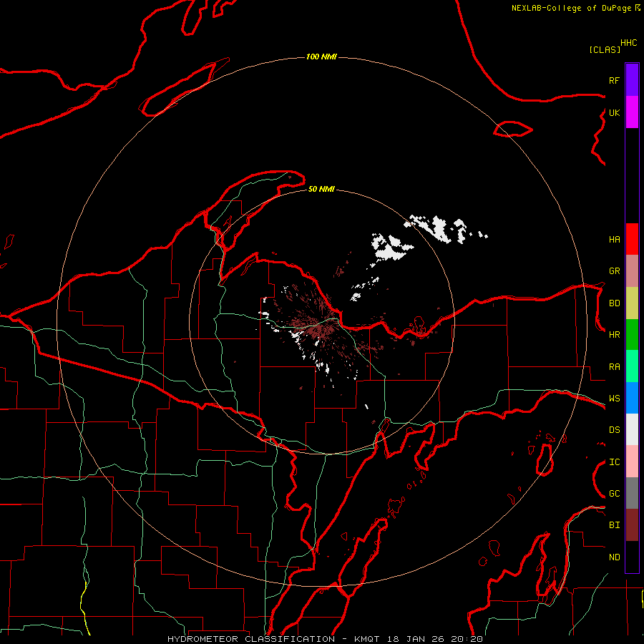Image resolution: width=644 pixels, height=644 pixels.
Task: Click the DS white legend swatch
Action: pos(632,429)
